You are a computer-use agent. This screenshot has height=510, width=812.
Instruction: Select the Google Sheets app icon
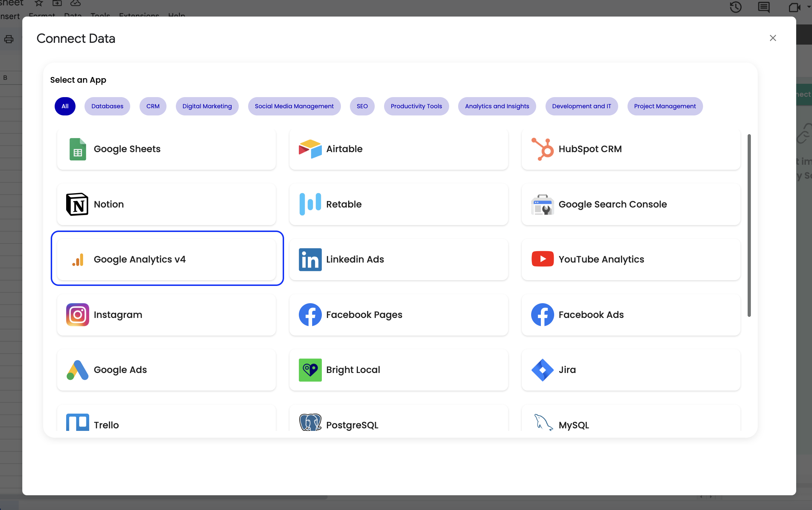pyautogui.click(x=77, y=149)
